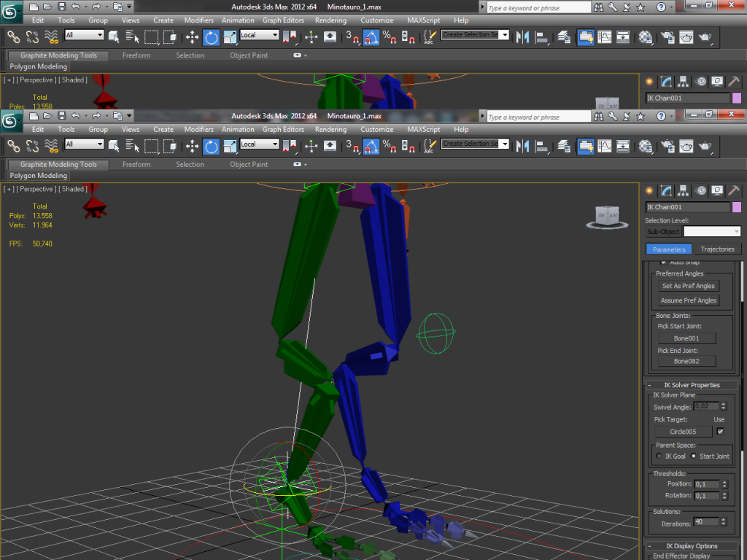
Task: Toggle 3D Snaps in front window toolbar
Action: (x=352, y=146)
